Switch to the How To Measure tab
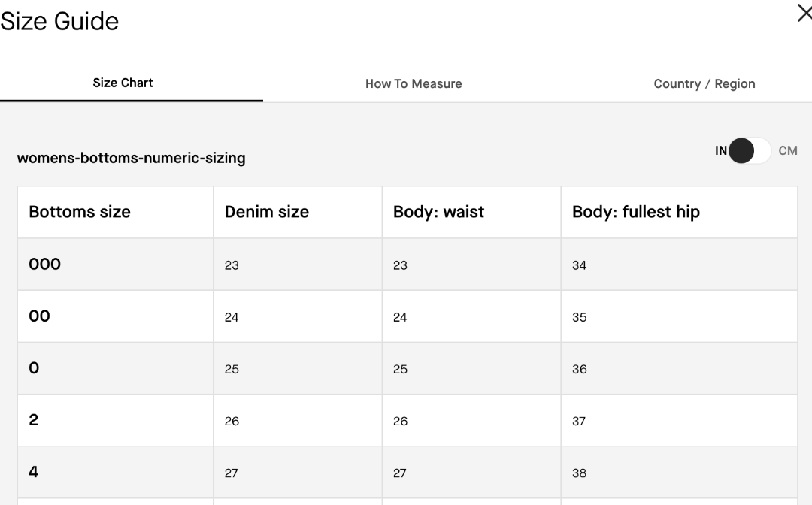 coord(414,84)
